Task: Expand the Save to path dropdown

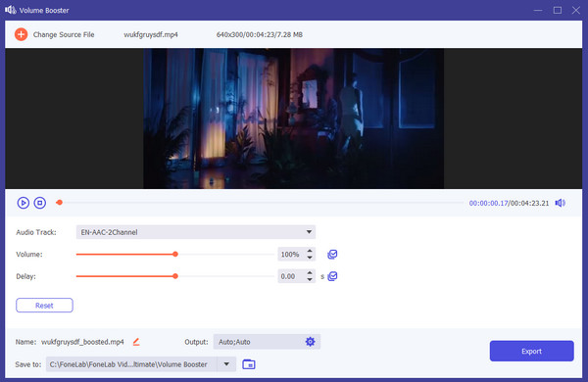Action: pos(226,364)
